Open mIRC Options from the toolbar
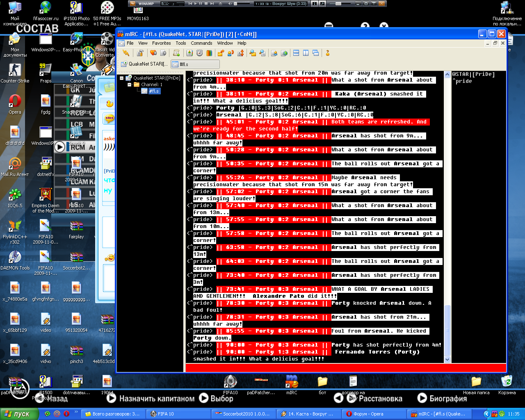 (x=140, y=53)
